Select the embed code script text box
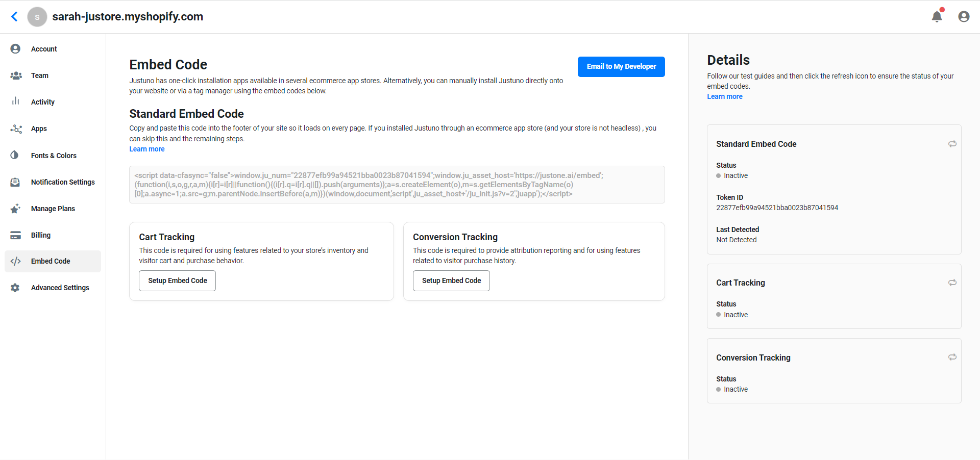This screenshot has height=460, width=980. pos(397,185)
